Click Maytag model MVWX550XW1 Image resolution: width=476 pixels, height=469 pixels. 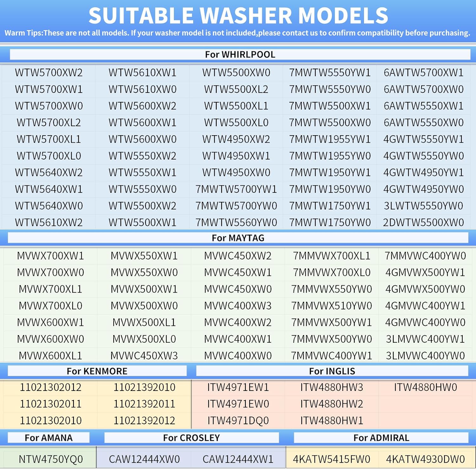click(x=144, y=256)
